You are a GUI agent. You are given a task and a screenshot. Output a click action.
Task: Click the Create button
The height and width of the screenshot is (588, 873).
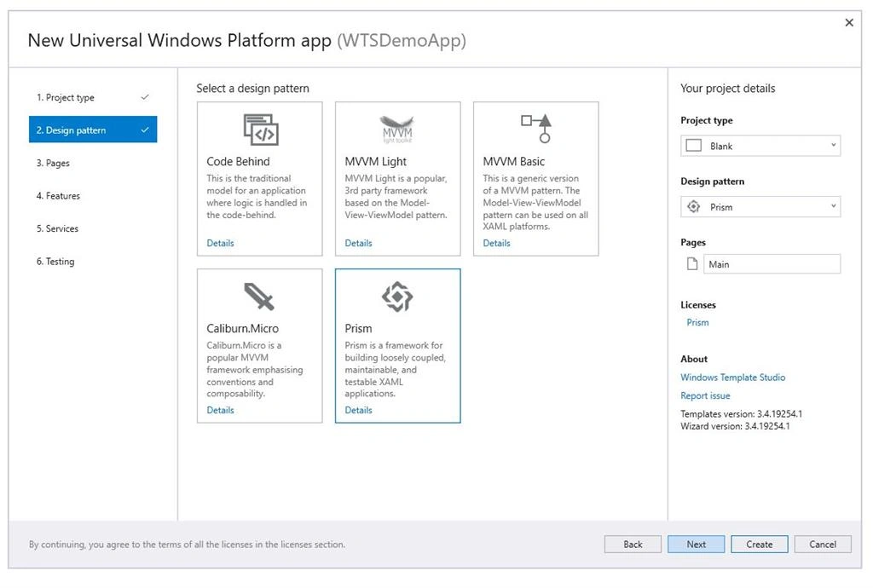760,544
